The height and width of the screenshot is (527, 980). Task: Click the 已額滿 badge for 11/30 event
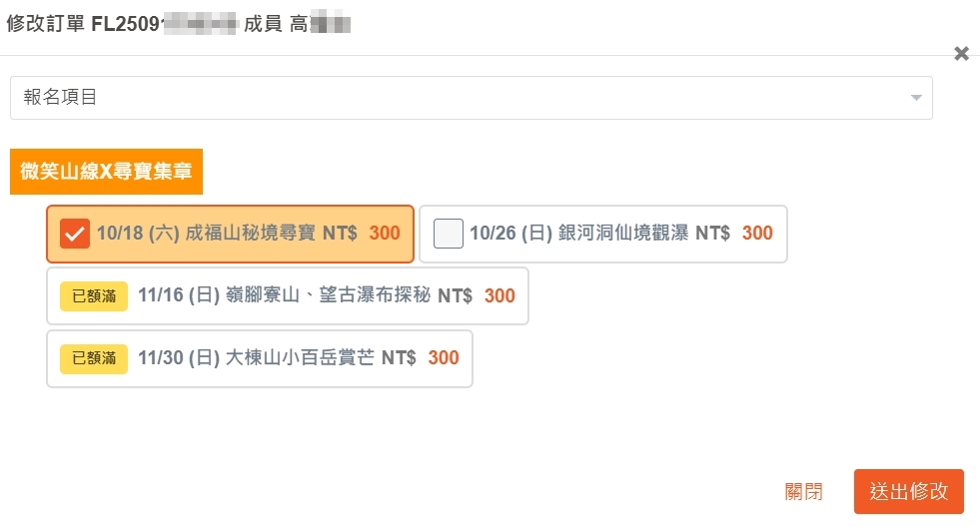(x=94, y=357)
